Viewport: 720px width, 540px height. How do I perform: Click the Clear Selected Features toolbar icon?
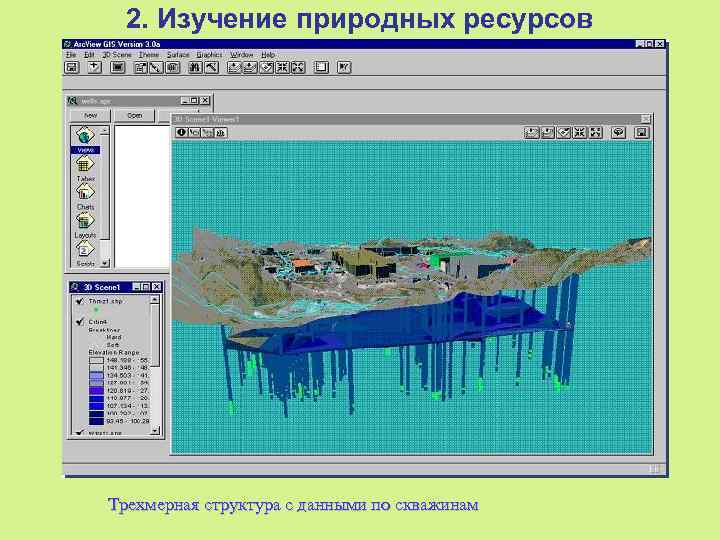pos(321,68)
